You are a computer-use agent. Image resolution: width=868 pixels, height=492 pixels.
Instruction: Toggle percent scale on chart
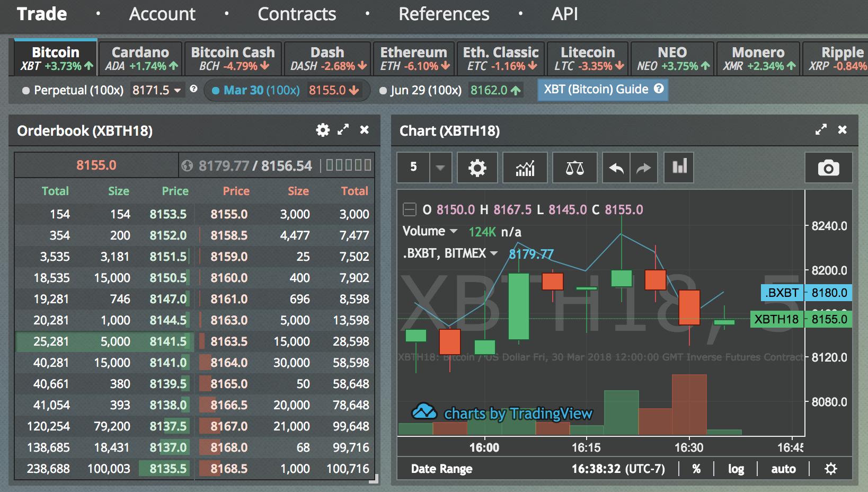coord(696,469)
